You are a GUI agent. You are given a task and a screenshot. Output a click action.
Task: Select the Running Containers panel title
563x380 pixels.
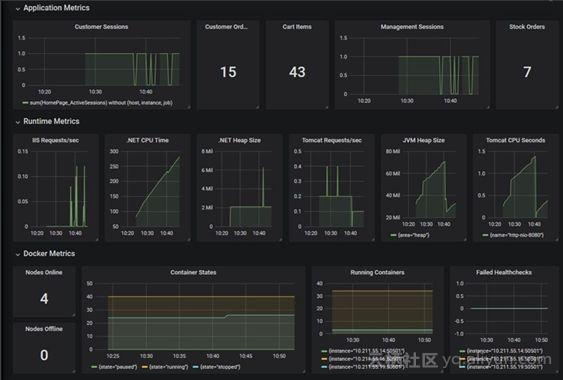(377, 273)
